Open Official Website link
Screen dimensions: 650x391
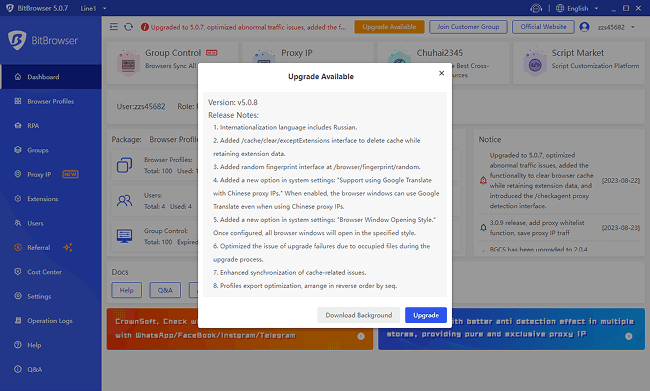pyautogui.click(x=543, y=27)
